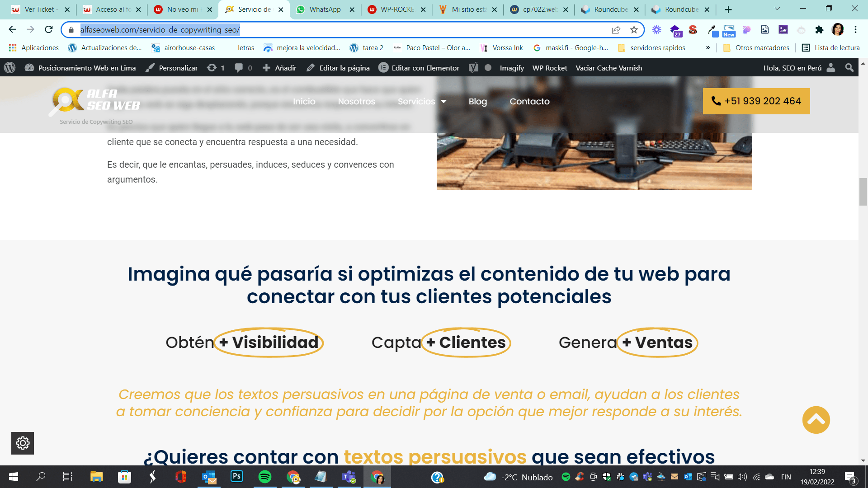Open WP Rocket admin bar item
Screen dimensions: 868x488
(549, 68)
